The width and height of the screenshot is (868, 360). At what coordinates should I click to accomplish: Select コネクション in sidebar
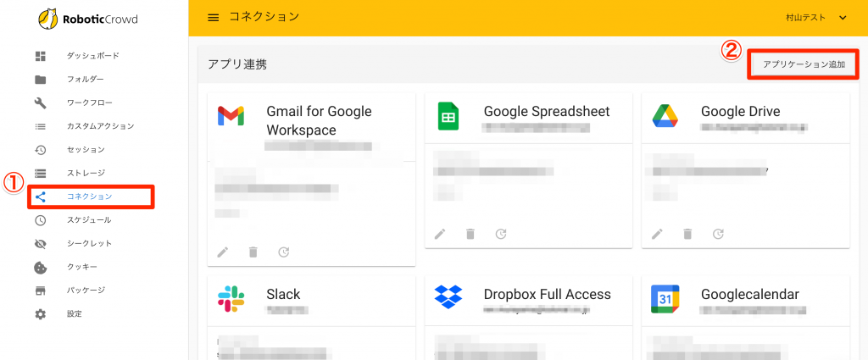pos(89,197)
